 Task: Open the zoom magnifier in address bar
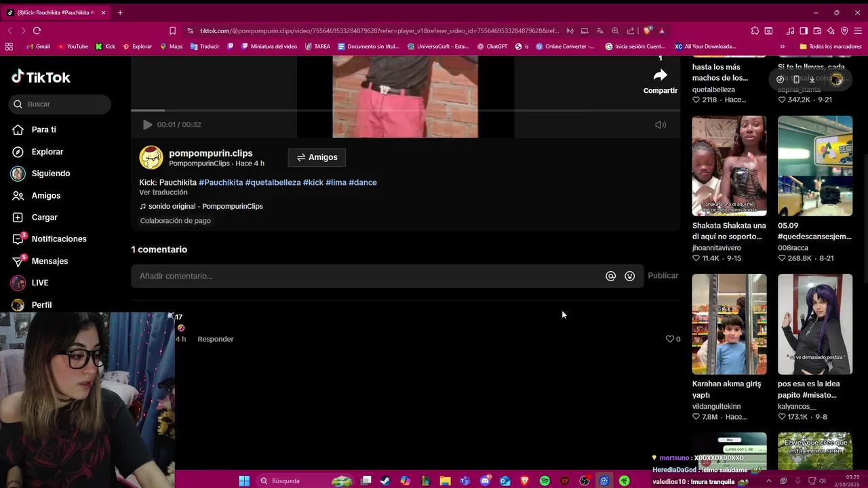point(615,30)
